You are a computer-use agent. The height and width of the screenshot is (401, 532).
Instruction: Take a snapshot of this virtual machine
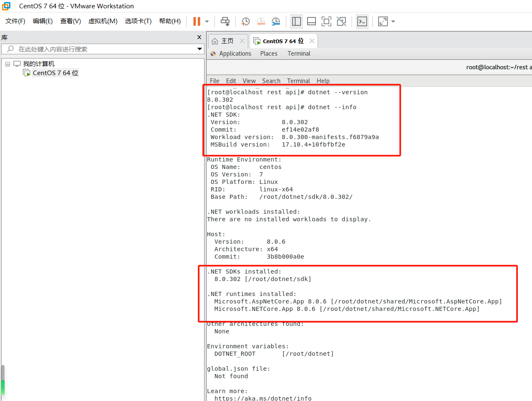[245, 21]
